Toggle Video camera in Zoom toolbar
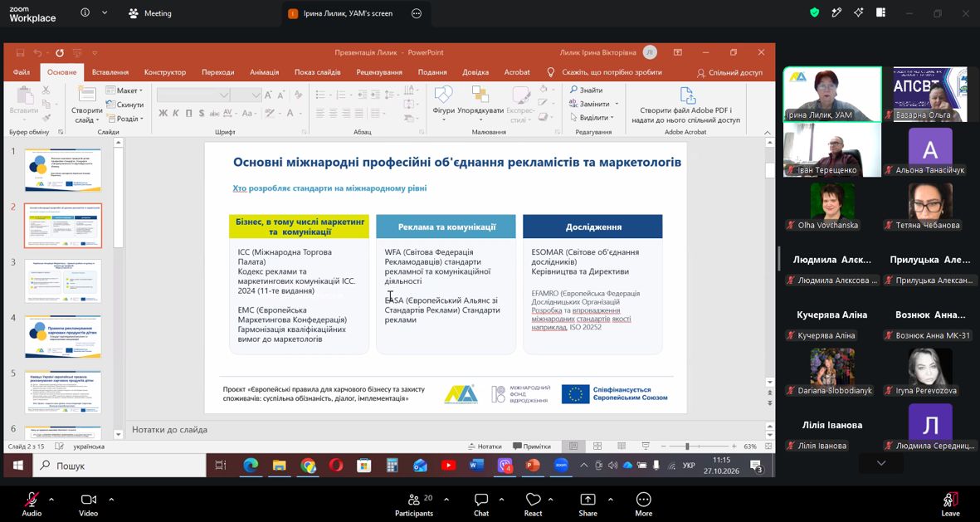This screenshot has height=522, width=980. click(x=88, y=504)
